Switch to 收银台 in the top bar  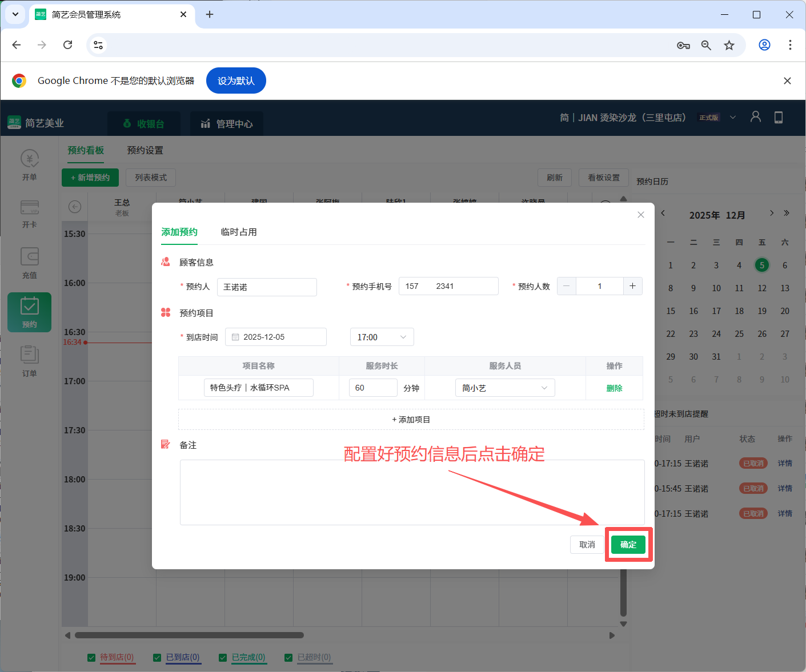[144, 123]
